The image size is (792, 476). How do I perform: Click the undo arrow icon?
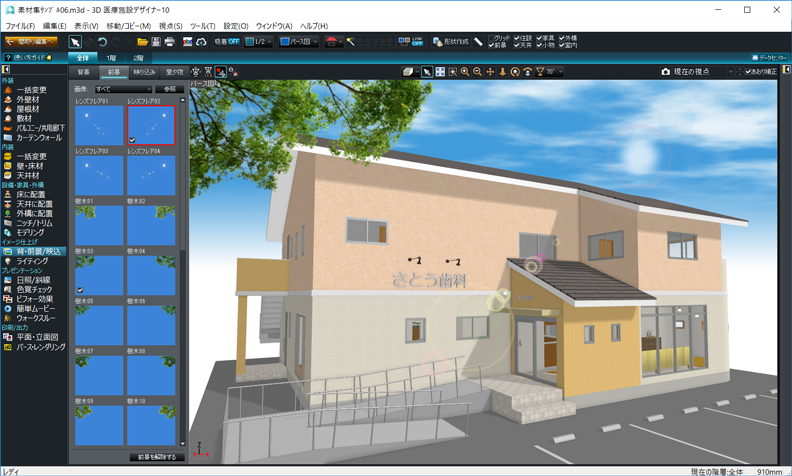coord(102,42)
